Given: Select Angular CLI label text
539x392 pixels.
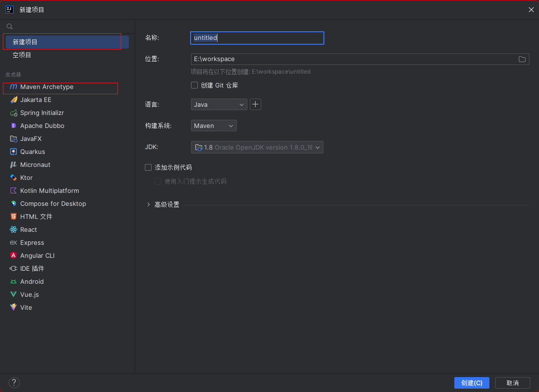Looking at the screenshot, I should 38,255.
